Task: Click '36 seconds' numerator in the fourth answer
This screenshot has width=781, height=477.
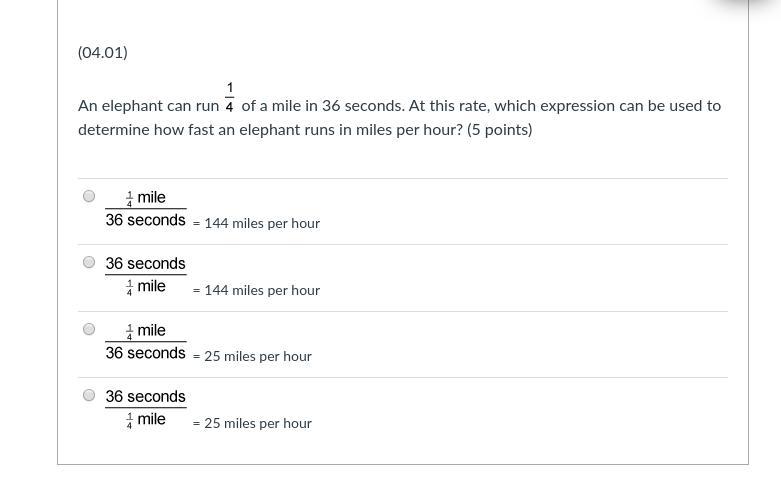Action: [145, 397]
